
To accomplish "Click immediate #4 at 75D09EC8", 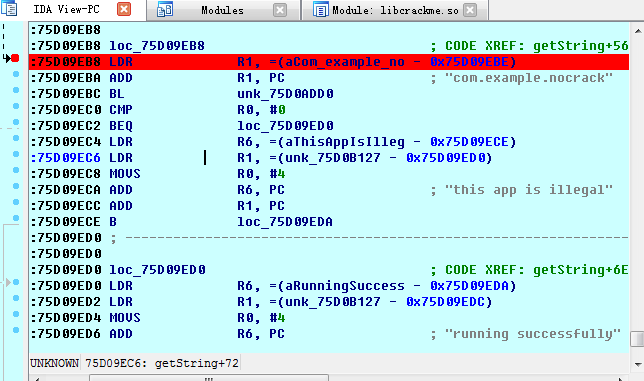I will pos(277,174).
